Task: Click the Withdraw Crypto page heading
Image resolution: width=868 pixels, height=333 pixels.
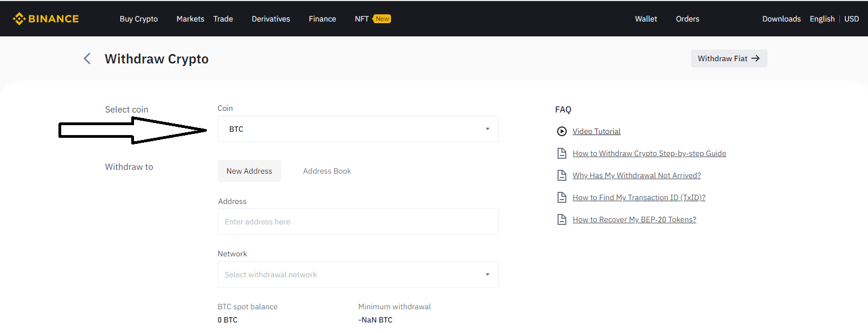Action: pyautogui.click(x=157, y=59)
